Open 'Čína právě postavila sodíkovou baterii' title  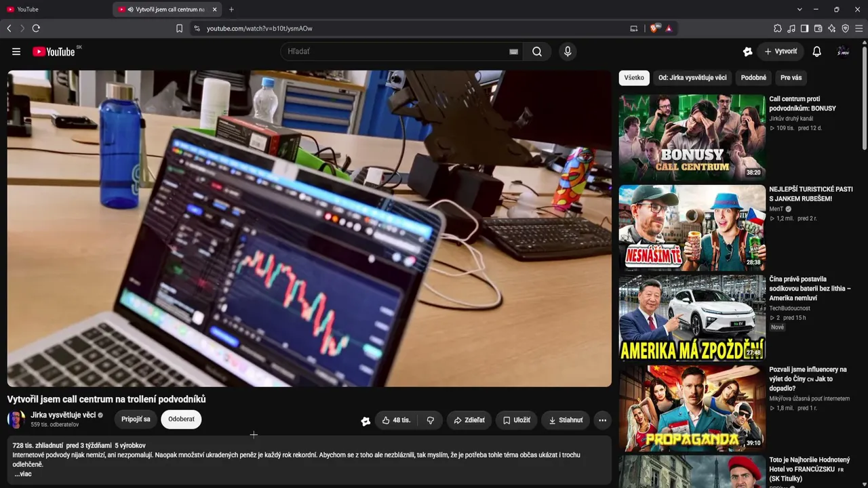pyautogui.click(x=810, y=289)
